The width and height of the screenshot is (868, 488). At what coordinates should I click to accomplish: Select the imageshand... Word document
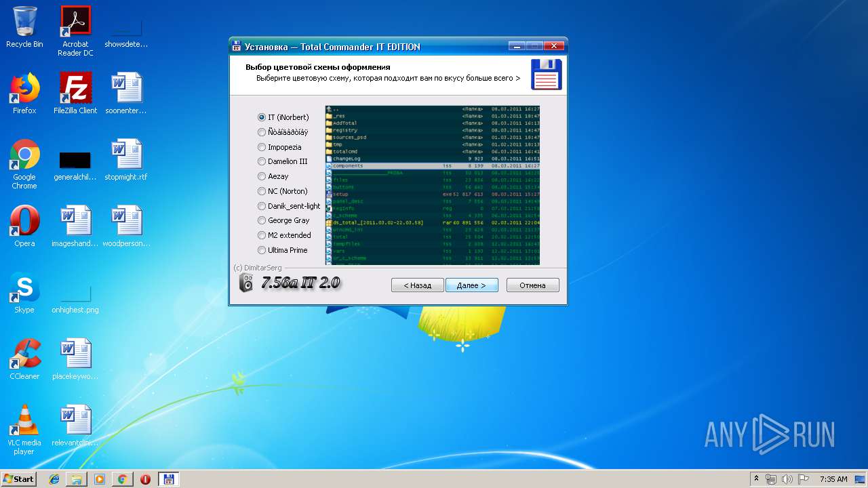coord(75,226)
